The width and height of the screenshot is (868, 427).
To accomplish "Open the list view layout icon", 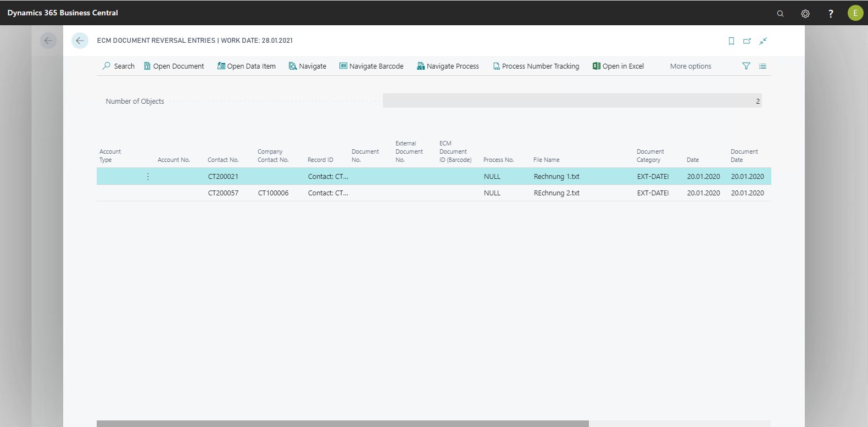I will (763, 66).
